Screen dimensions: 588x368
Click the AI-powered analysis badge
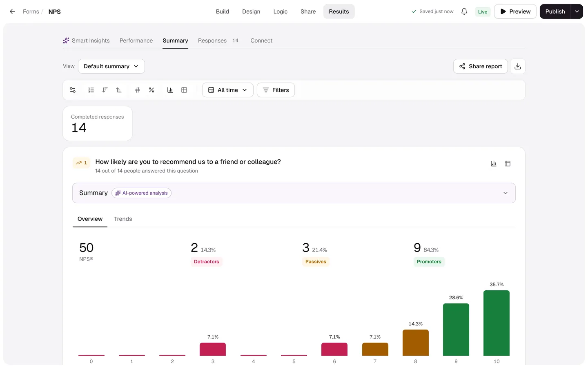(142, 193)
